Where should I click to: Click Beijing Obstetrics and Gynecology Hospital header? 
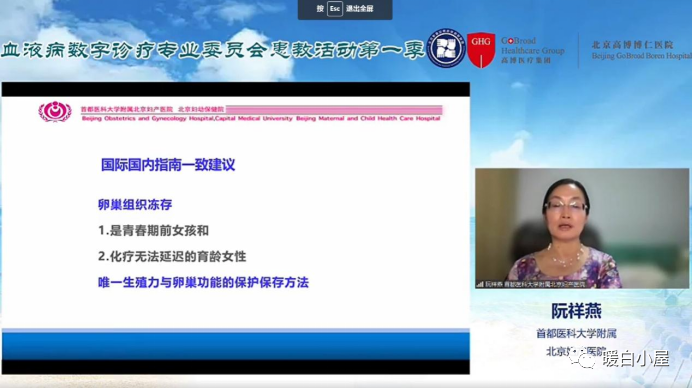[261, 118]
